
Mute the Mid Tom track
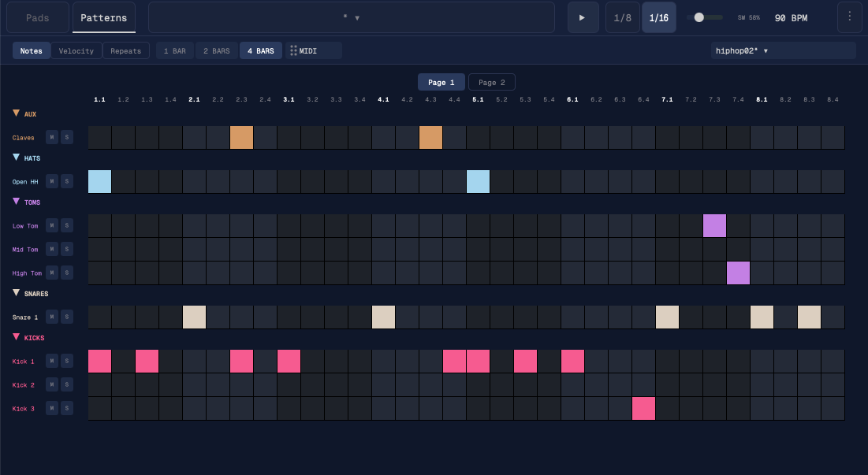(x=52, y=250)
